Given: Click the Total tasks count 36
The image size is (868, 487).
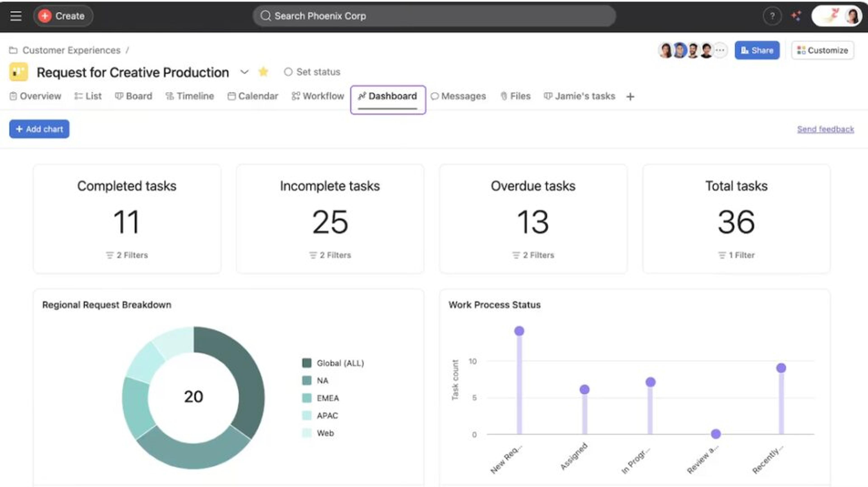Looking at the screenshot, I should [736, 222].
